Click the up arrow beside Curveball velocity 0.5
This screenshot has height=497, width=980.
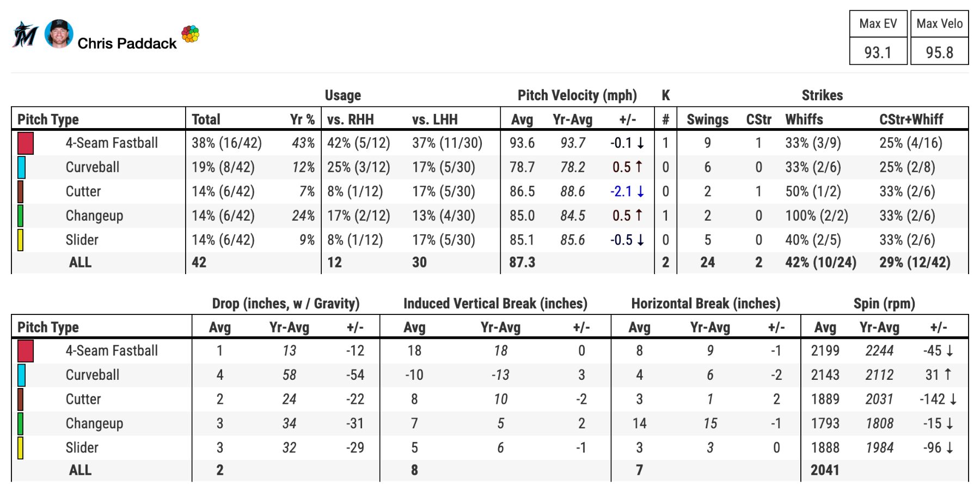pos(639,167)
